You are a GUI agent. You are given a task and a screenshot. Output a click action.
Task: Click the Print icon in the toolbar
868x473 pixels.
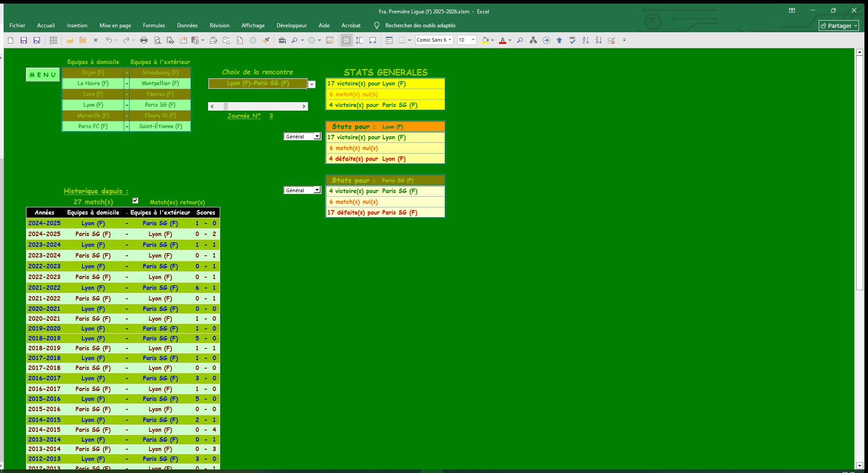point(144,40)
